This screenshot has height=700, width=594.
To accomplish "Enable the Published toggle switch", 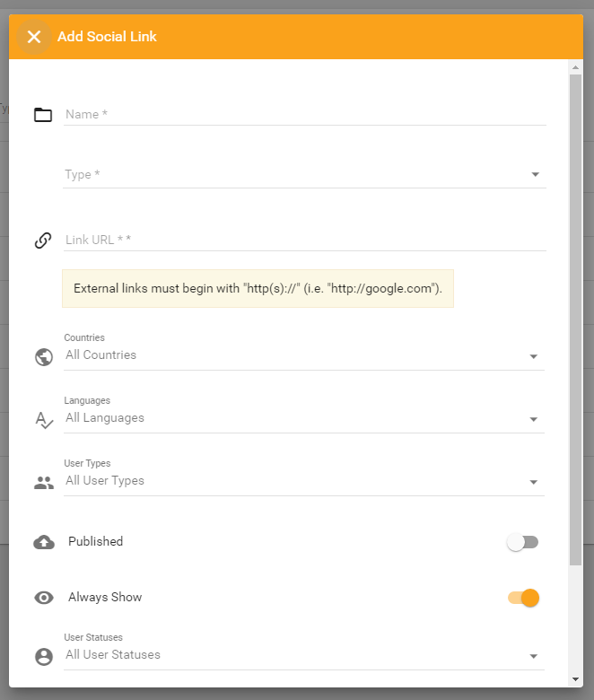I will (522, 542).
